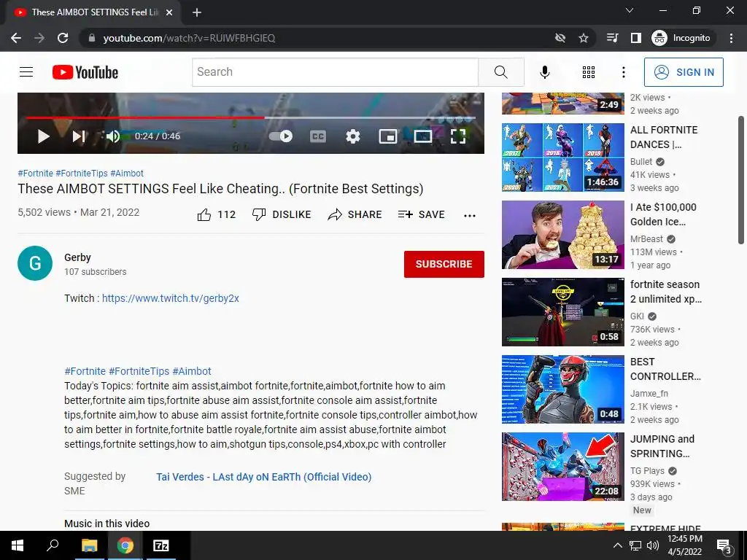Open File Explorer from taskbar

point(89,545)
